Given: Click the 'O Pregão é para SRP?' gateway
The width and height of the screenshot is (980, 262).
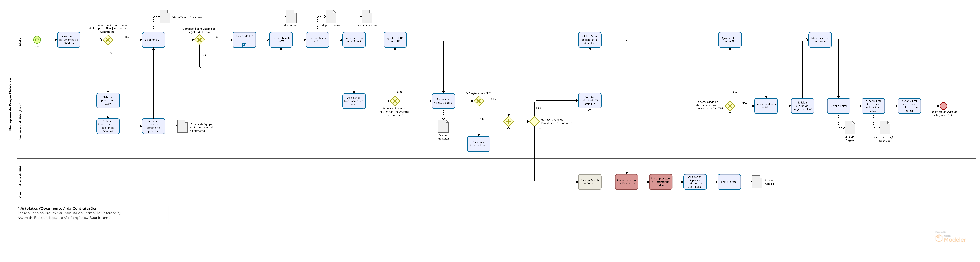Looking at the screenshot, I should tap(479, 101).
